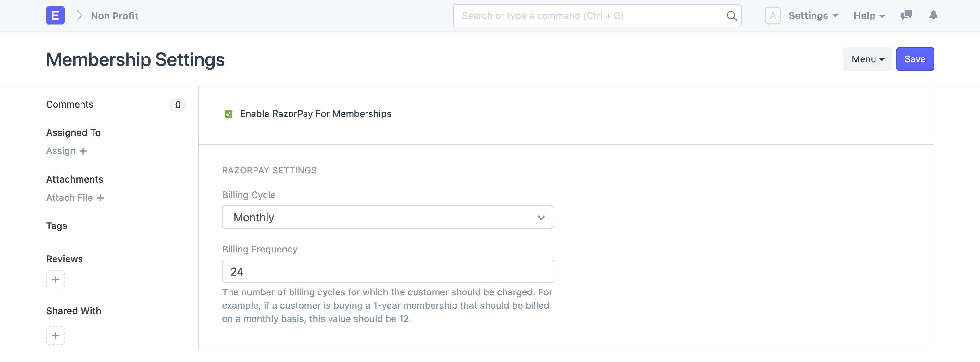Click the Attach File link
Image resolution: width=980 pixels, height=362 pixels.
pyautogui.click(x=69, y=198)
